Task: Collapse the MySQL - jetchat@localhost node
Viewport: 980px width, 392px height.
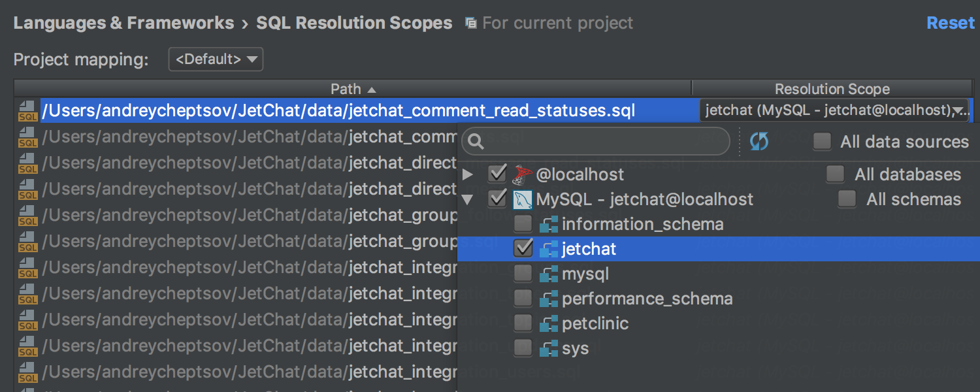Action: tap(468, 200)
